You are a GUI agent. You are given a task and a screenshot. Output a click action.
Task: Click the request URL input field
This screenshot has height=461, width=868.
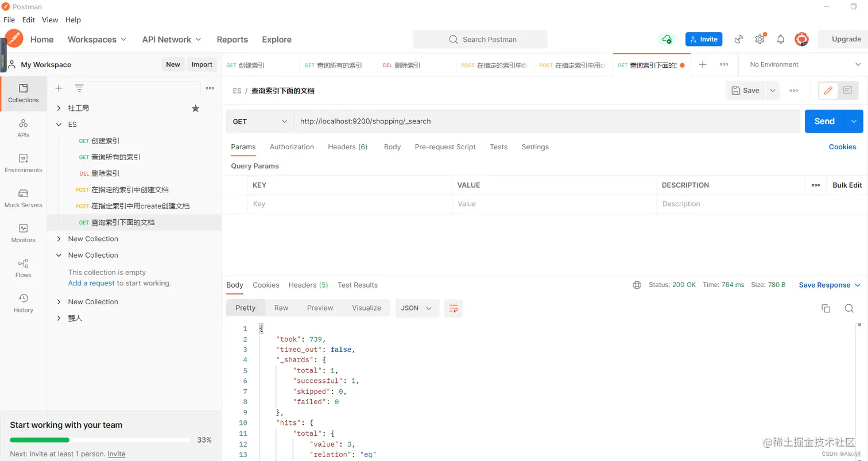[547, 121]
